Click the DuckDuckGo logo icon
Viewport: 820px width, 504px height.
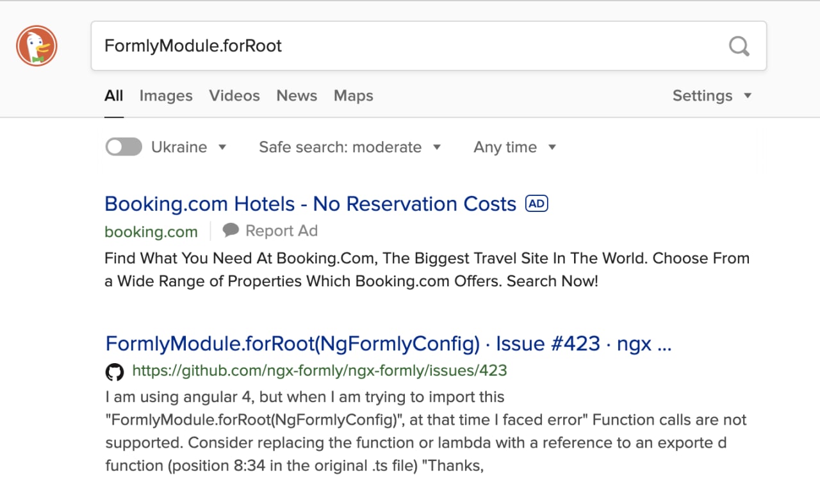point(37,46)
